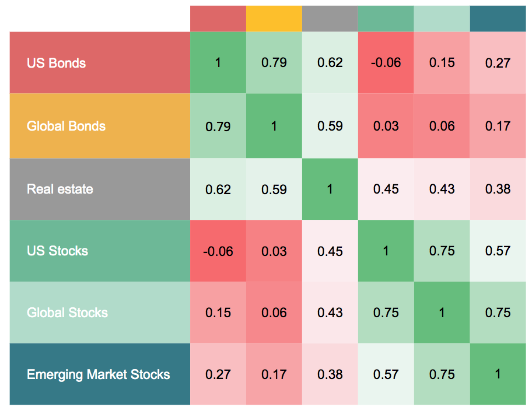Click the red column header swatch
The width and height of the screenshot is (532, 414).
coord(218,19)
